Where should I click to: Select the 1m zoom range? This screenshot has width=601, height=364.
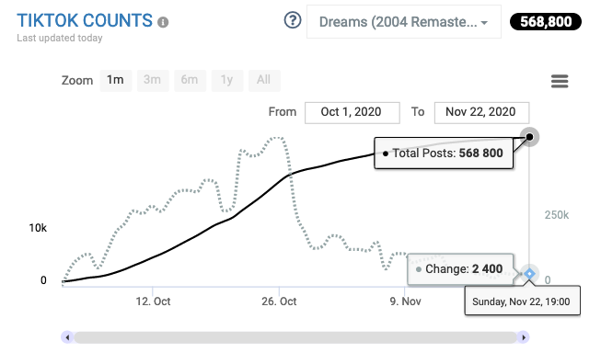tap(115, 80)
